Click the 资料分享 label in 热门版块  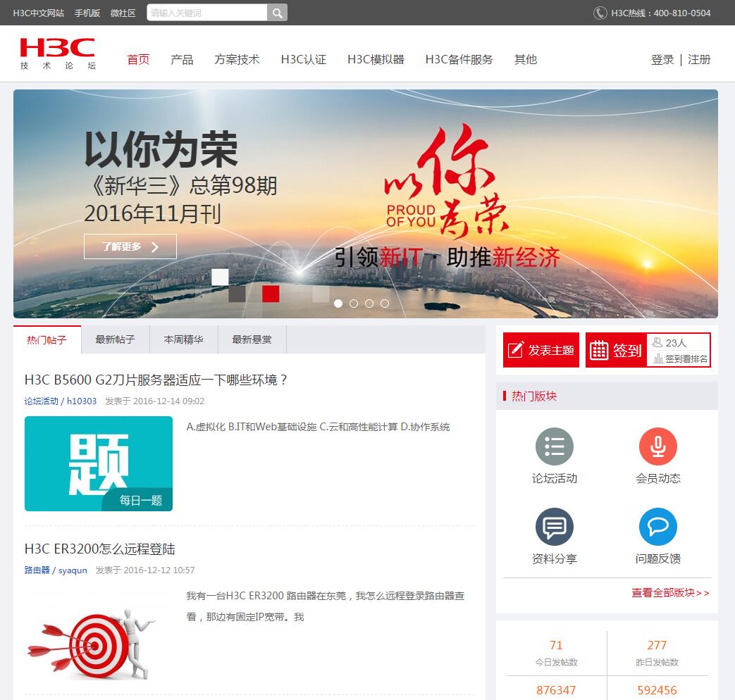554,558
